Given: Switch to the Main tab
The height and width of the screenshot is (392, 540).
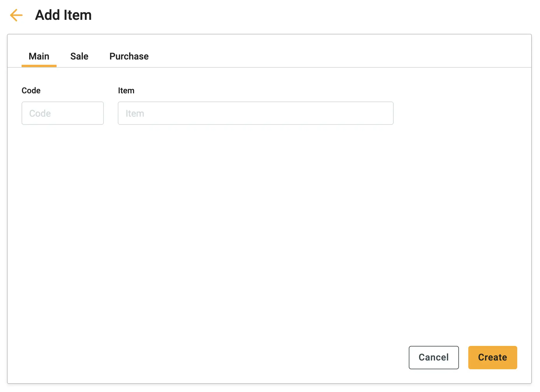Looking at the screenshot, I should (39, 56).
